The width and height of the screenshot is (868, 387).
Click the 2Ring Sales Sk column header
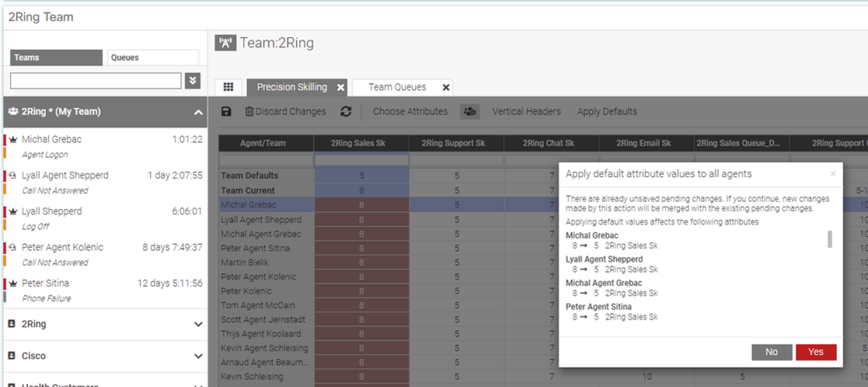pyautogui.click(x=361, y=143)
